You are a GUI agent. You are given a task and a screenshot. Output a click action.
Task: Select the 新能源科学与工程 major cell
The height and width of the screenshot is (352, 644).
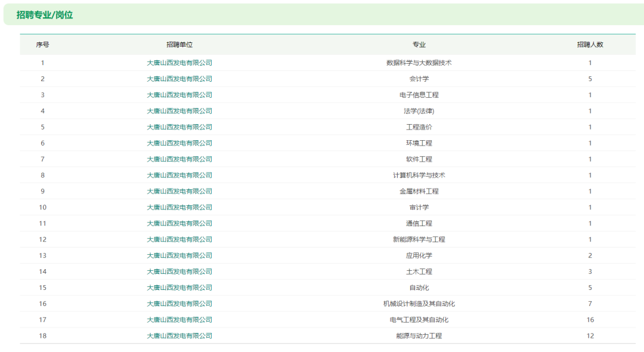click(x=419, y=239)
